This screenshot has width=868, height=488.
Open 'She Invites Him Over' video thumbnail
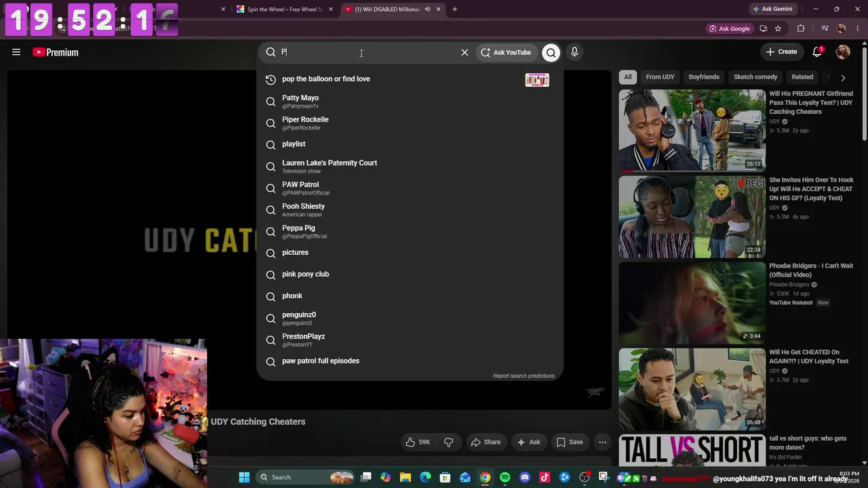[692, 217]
